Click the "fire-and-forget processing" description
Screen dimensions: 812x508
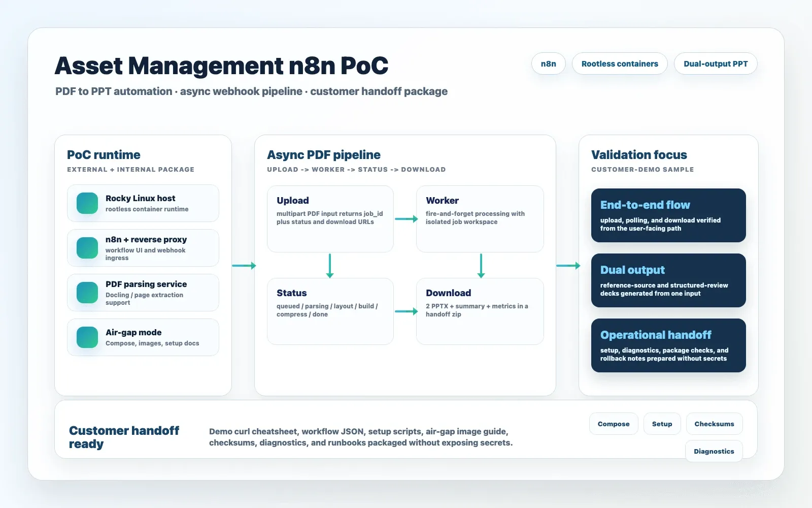(476, 218)
